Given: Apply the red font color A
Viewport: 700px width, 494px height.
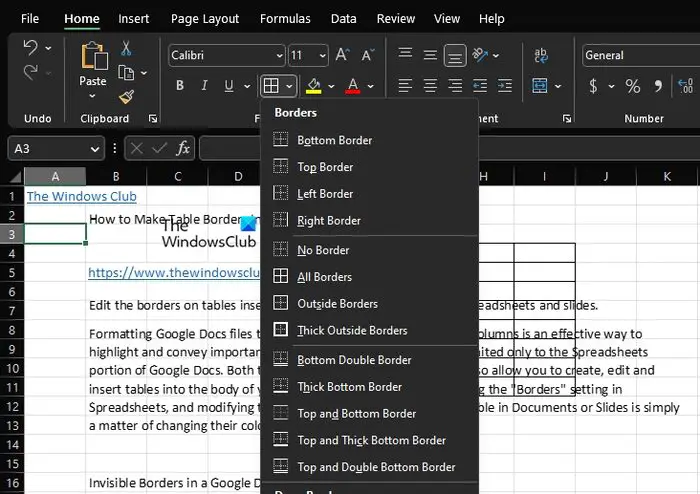Looking at the screenshot, I should click(x=353, y=85).
